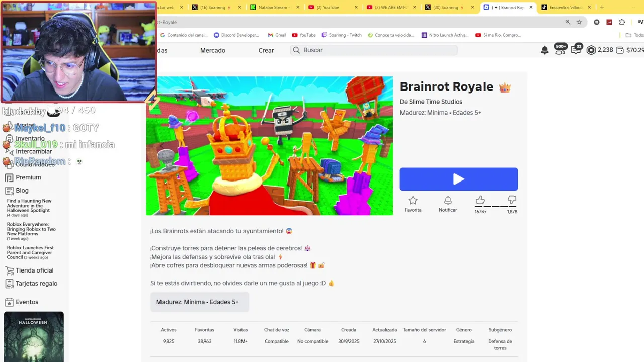Click the Defensa de torres subgenre value
This screenshot has height=362, width=644.
[500, 344]
